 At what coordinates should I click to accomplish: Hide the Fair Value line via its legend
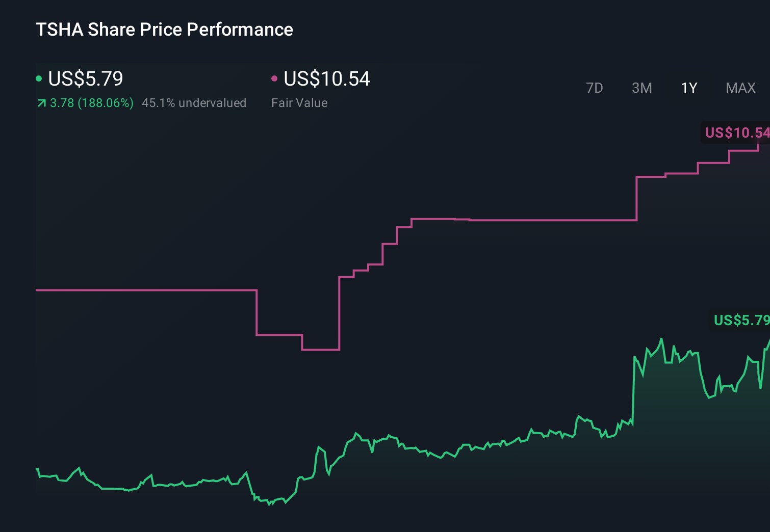pos(275,78)
